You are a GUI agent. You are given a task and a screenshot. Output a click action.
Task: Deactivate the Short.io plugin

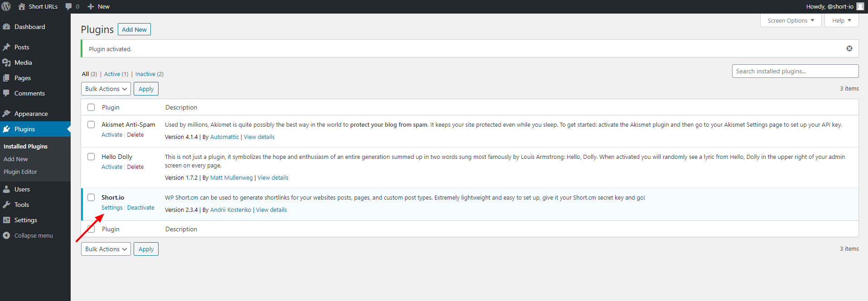click(x=141, y=207)
